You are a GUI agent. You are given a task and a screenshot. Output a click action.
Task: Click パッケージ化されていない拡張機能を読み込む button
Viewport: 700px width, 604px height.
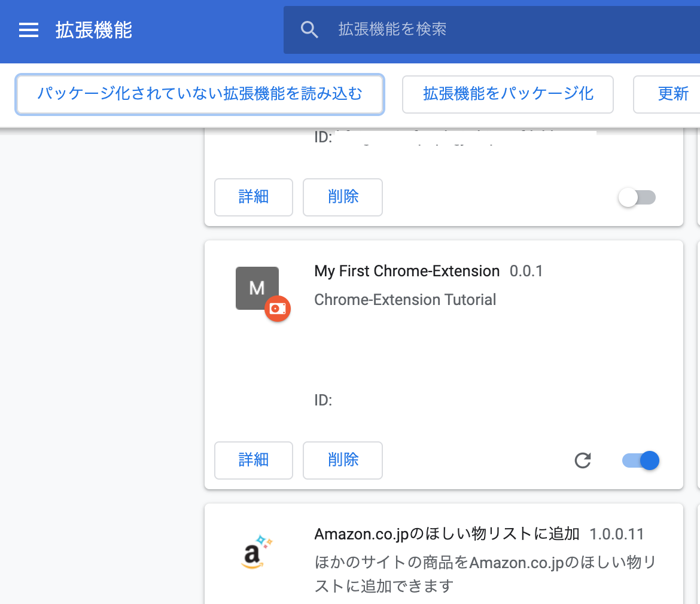[200, 94]
